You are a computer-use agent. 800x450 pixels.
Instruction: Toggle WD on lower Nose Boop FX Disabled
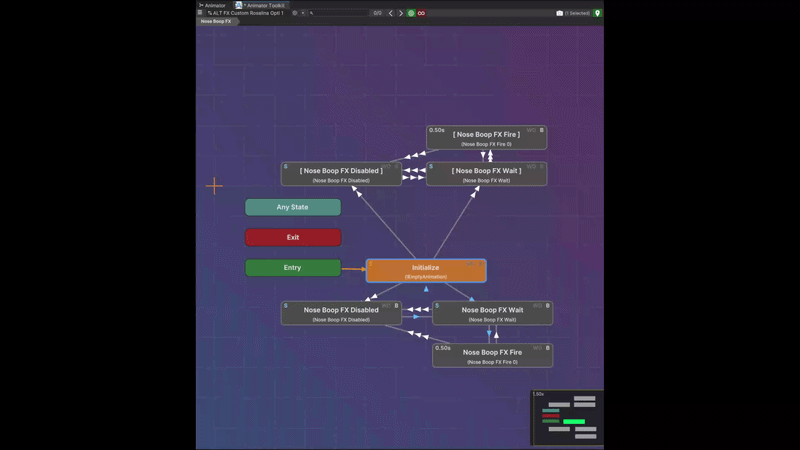click(x=386, y=306)
